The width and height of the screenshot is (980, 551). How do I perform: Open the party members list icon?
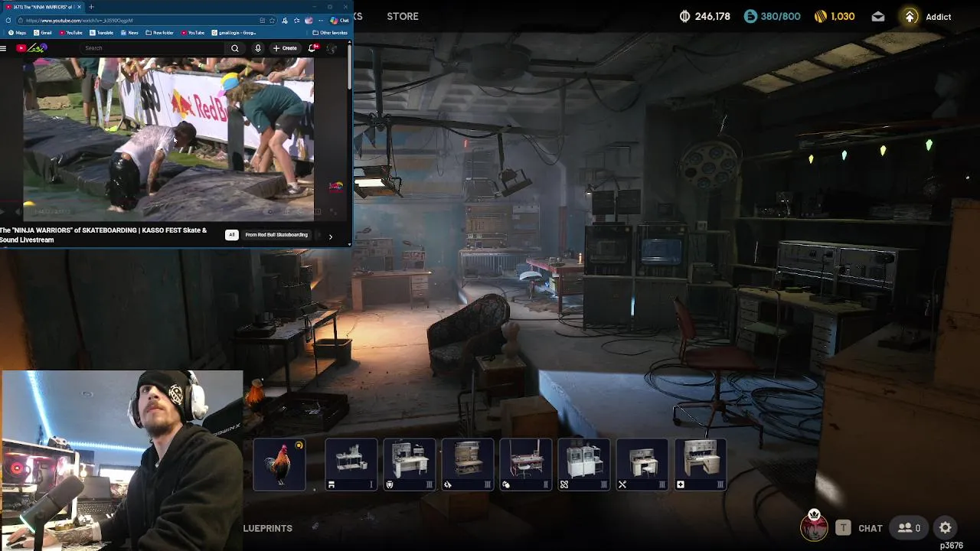pyautogui.click(x=909, y=528)
